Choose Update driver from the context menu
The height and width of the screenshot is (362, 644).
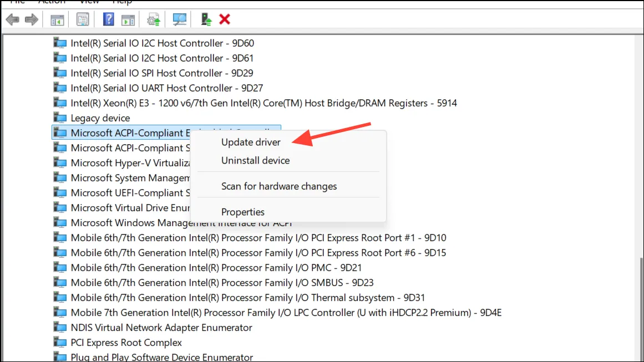251,142
